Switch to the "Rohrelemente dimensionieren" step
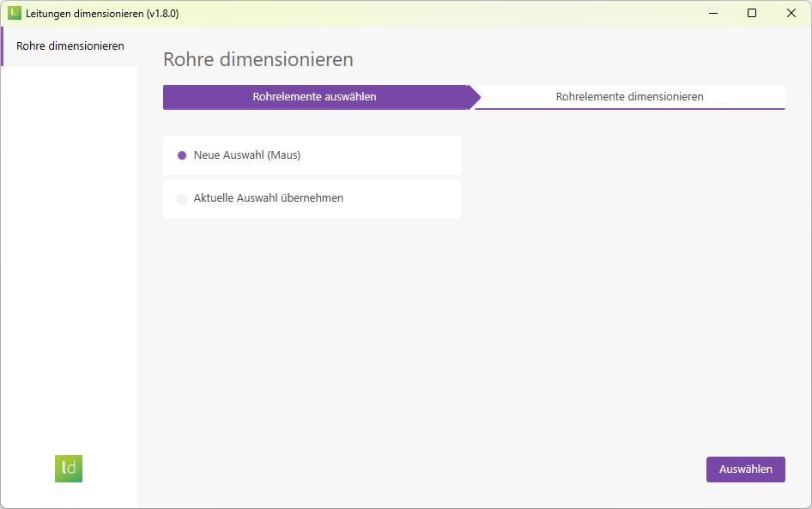 [x=631, y=97]
